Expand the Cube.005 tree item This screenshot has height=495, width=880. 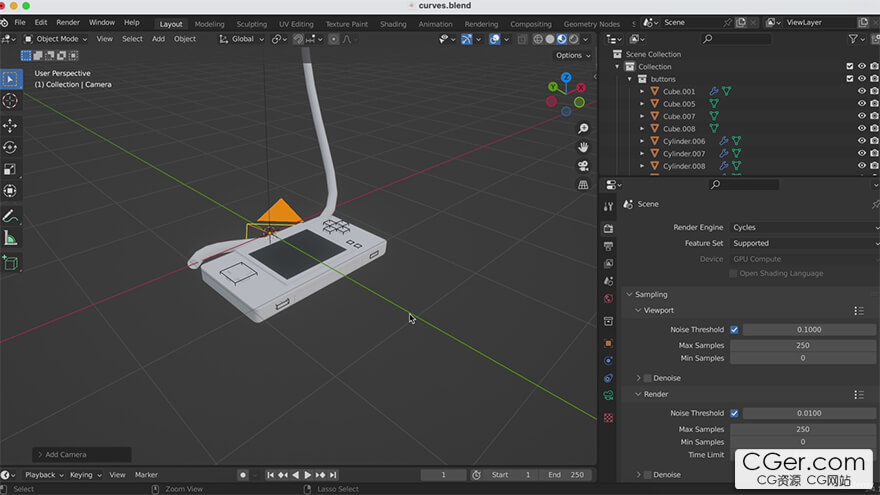[642, 104]
